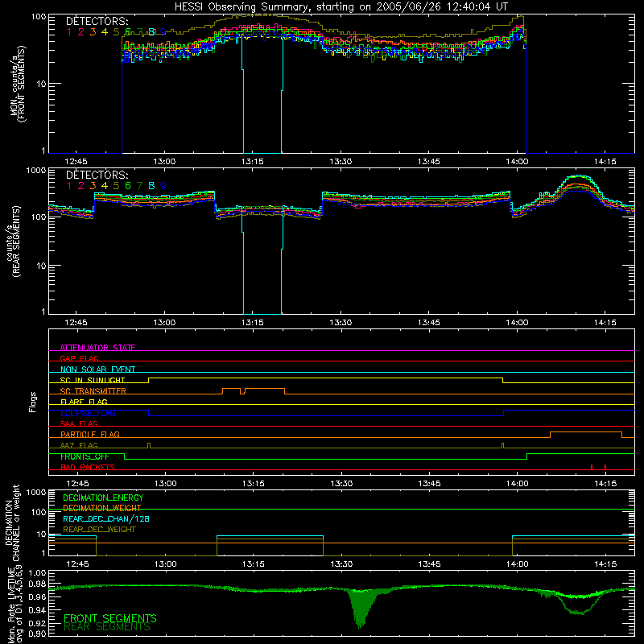This screenshot has height=644, width=644.
Task: Click the PARTICLE_FLAG label
Action: tap(90, 434)
